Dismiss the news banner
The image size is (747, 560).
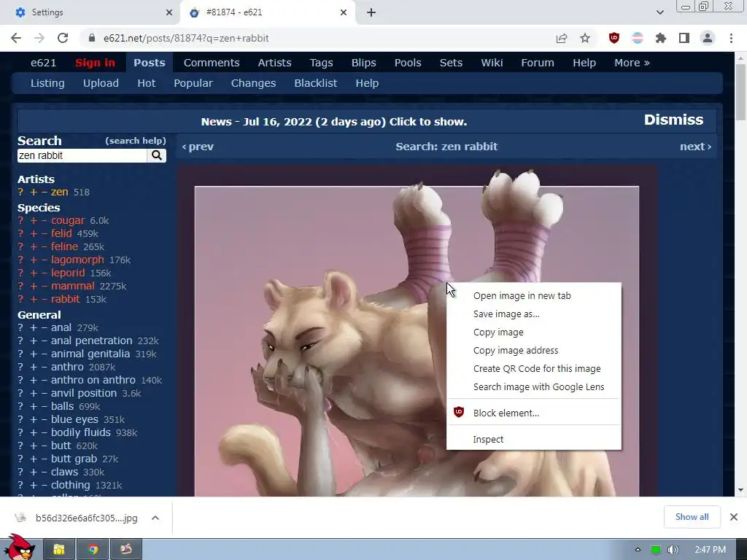tap(673, 120)
